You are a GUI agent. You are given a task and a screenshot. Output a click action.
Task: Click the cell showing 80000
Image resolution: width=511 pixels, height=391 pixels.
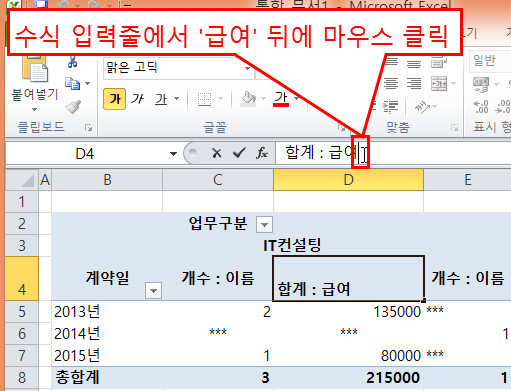coord(348,356)
